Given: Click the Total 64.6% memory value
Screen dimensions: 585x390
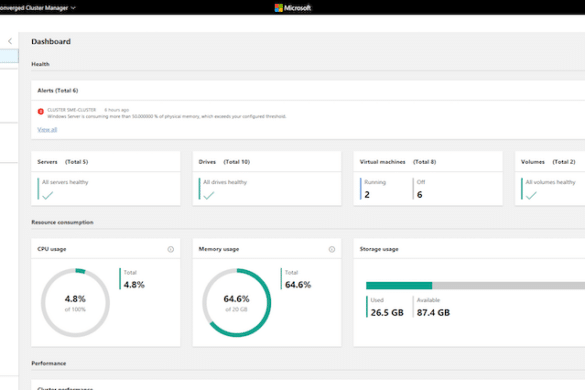Looking at the screenshot, I should tap(298, 285).
